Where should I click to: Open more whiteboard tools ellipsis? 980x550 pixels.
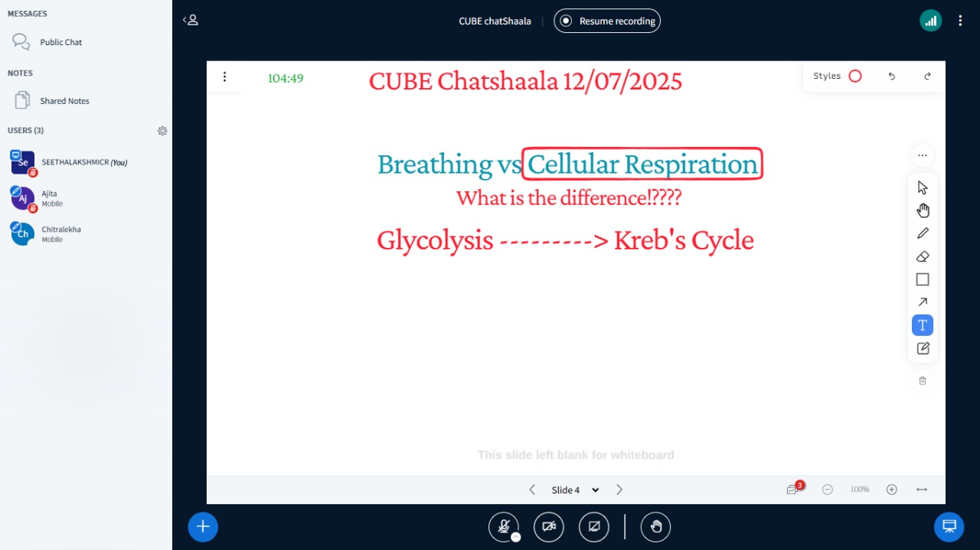point(922,155)
